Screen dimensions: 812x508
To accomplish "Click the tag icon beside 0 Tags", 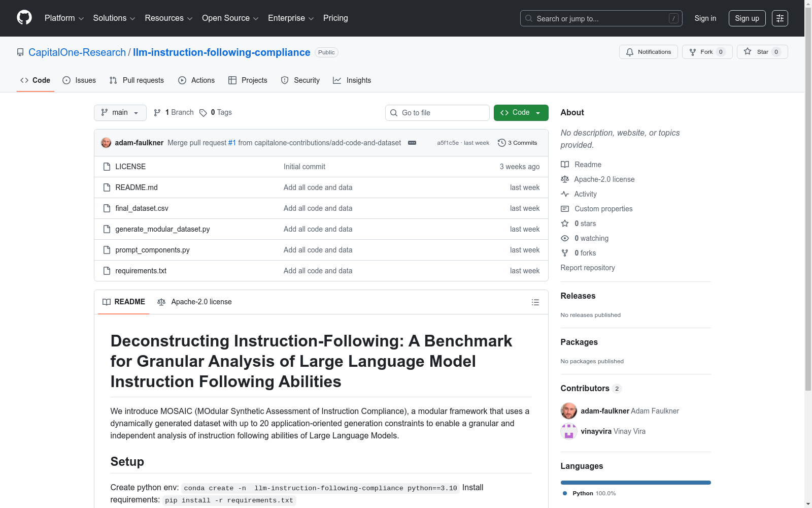I will pyautogui.click(x=203, y=113).
